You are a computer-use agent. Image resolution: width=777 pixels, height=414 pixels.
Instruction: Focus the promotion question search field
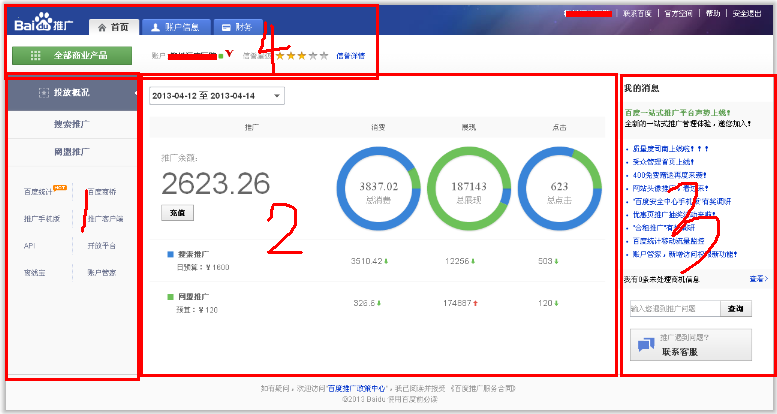tap(675, 308)
